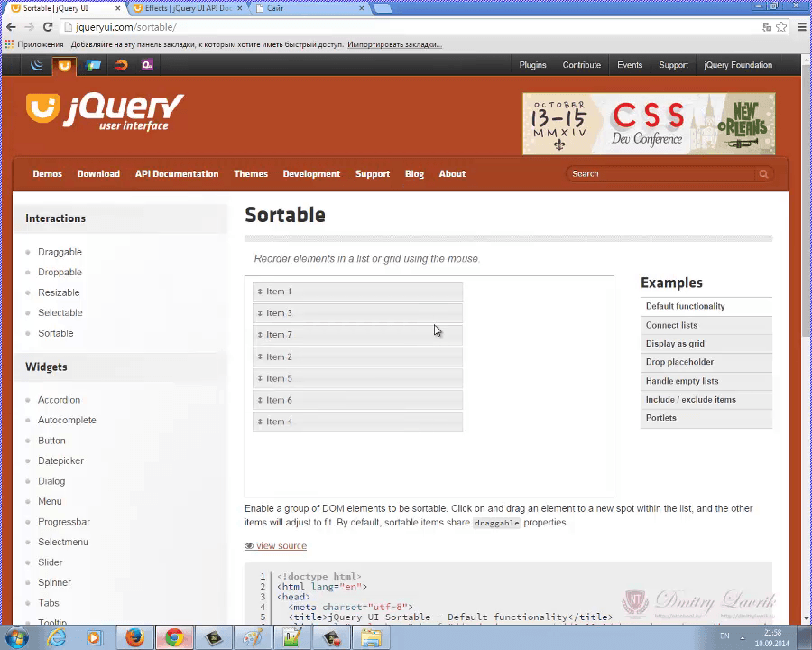Image resolution: width=812 pixels, height=650 pixels.
Task: Select Drop placeholder example
Action: (x=706, y=362)
